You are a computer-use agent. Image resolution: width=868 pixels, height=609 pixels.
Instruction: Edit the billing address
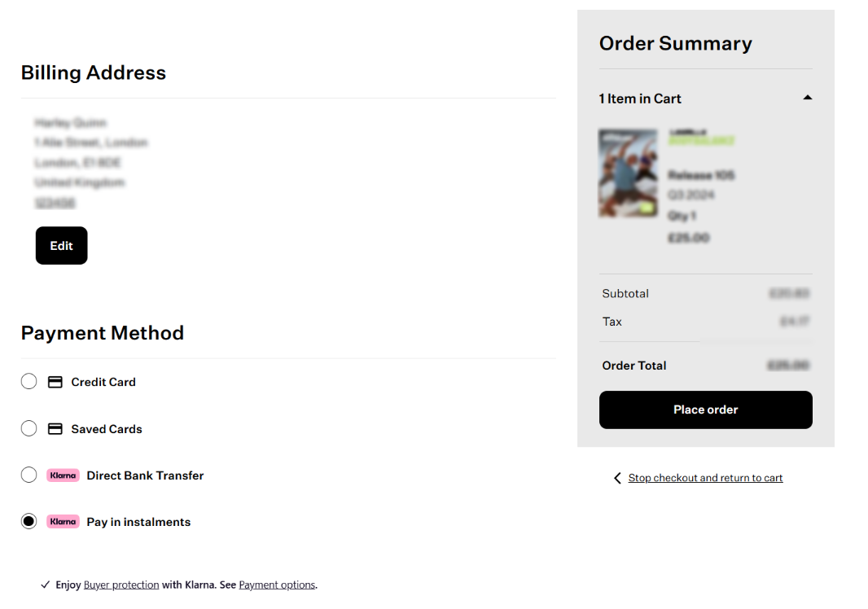click(x=61, y=246)
